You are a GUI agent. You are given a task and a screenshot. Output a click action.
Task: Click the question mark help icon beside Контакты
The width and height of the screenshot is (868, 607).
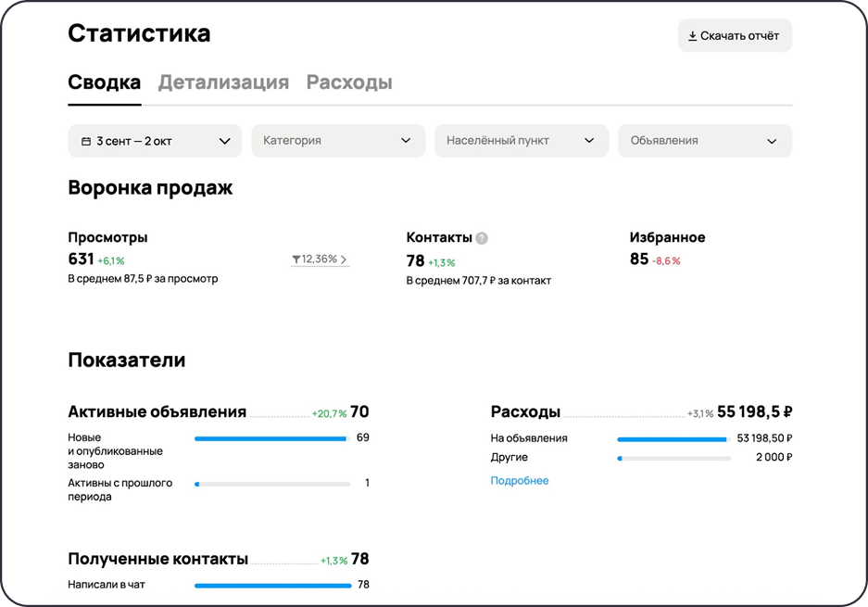tap(480, 238)
